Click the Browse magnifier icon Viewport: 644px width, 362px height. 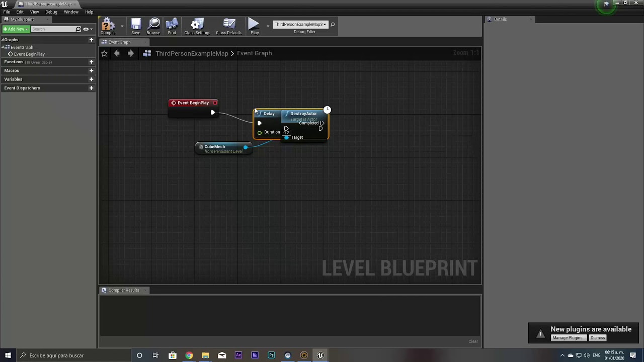tap(153, 27)
